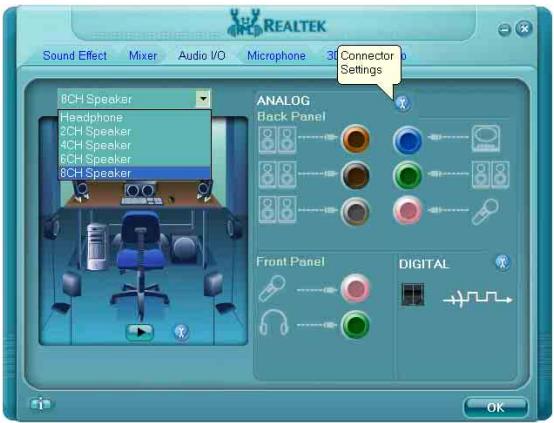Switch to the Microphone tab

click(276, 55)
